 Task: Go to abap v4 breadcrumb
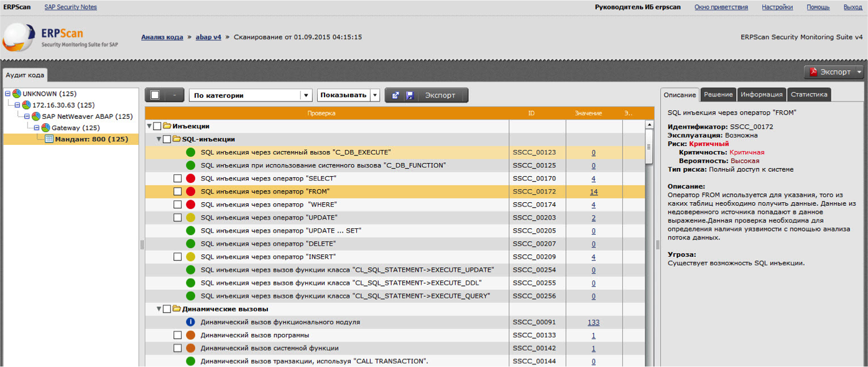(x=208, y=37)
